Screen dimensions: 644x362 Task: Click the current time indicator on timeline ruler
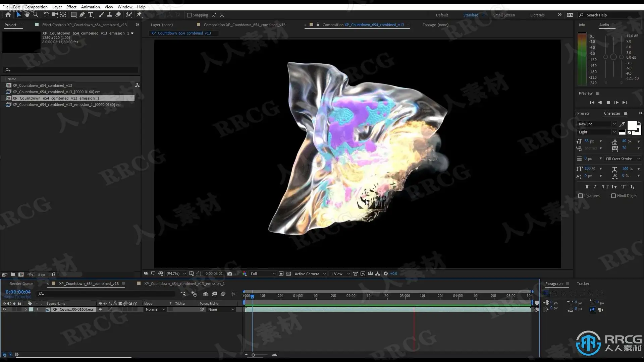click(x=252, y=296)
